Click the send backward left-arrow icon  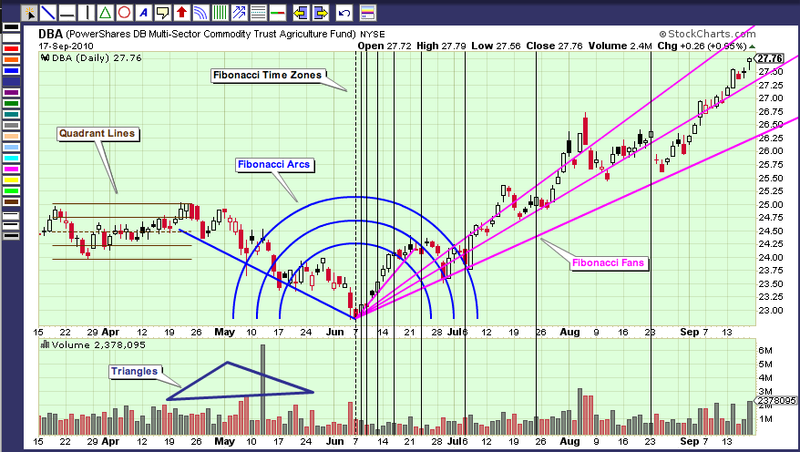point(301,13)
